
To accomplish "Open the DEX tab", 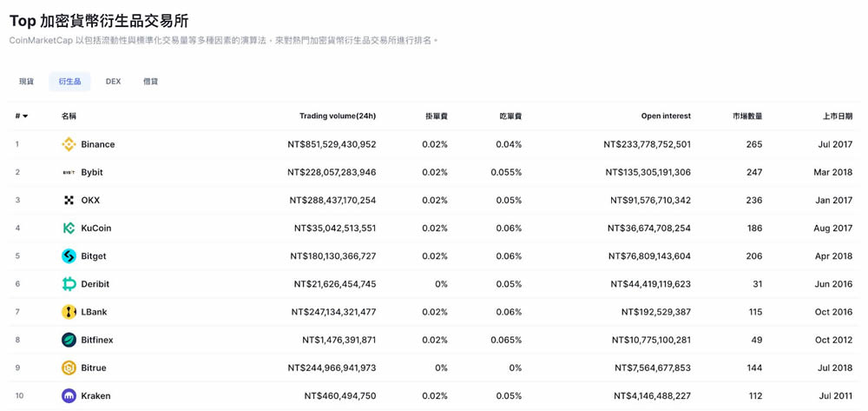I will click(x=113, y=82).
